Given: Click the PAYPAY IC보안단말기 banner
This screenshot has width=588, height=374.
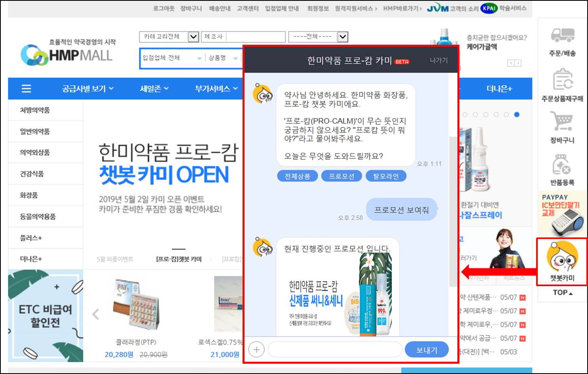Looking at the screenshot, I should pyautogui.click(x=562, y=214).
